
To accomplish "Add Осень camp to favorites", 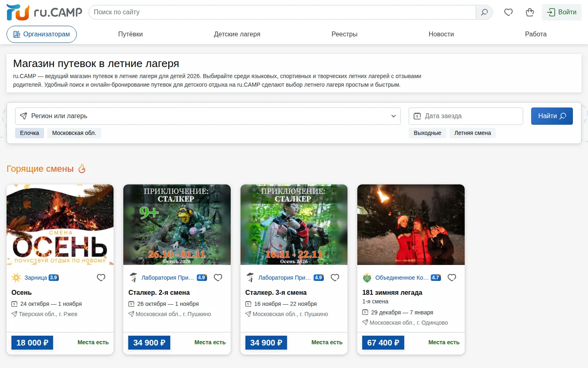I will coord(101,278).
